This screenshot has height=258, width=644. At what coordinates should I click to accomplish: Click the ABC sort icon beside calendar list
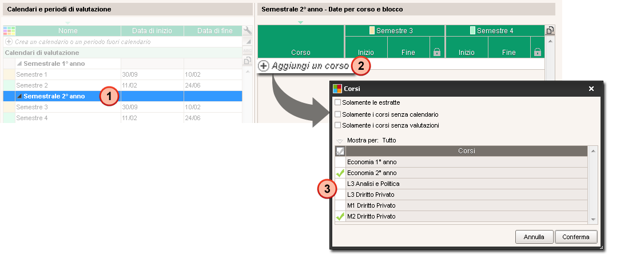(247, 50)
